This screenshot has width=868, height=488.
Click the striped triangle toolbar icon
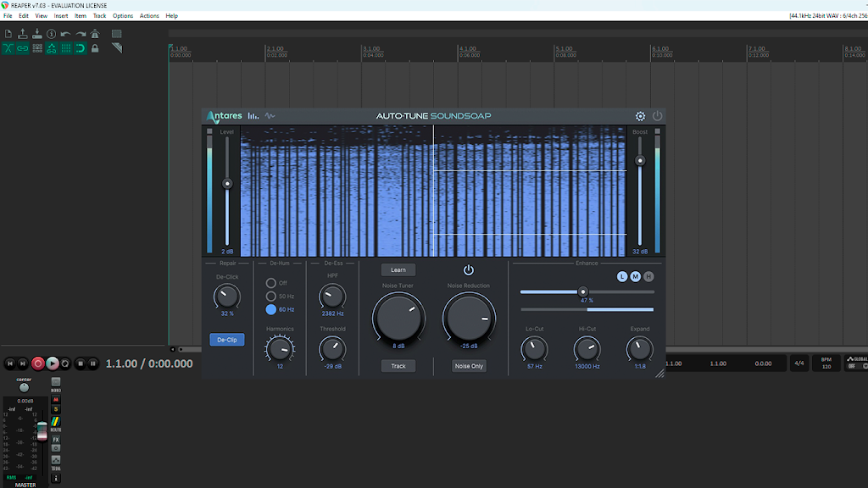point(116,48)
